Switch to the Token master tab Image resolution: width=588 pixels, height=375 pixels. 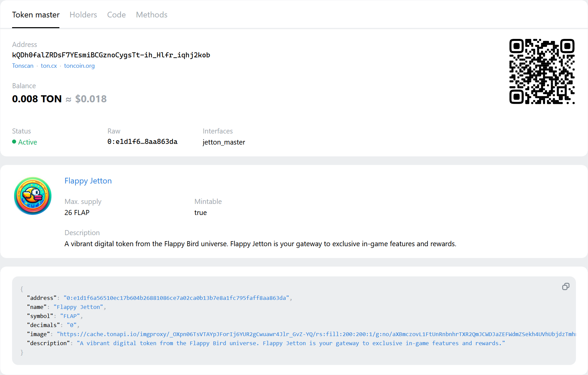point(36,15)
